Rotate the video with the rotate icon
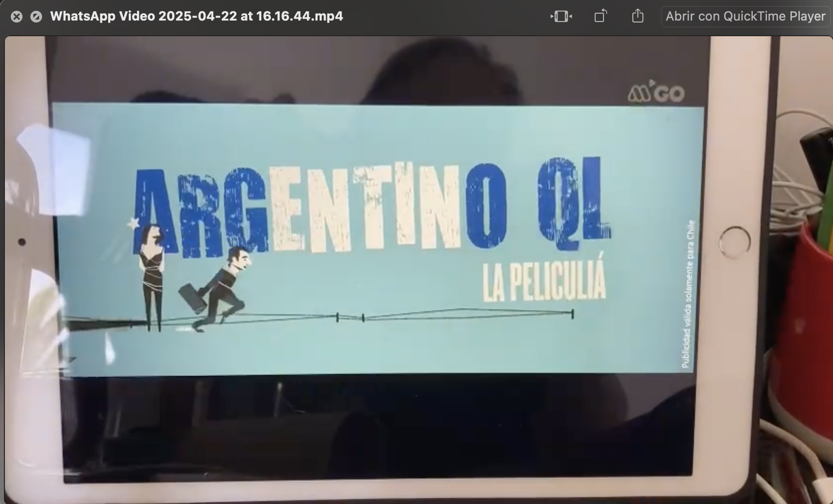The image size is (833, 504). [x=601, y=16]
